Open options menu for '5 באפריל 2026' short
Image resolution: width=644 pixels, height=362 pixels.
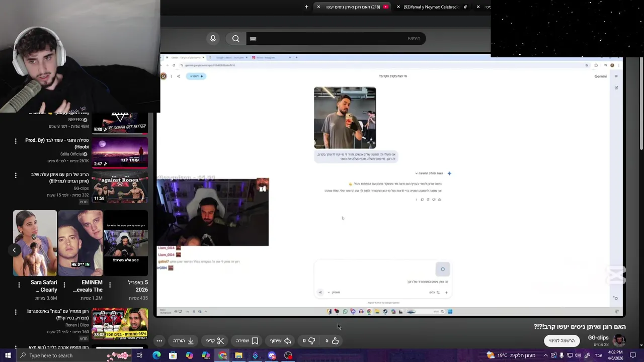tap(109, 285)
